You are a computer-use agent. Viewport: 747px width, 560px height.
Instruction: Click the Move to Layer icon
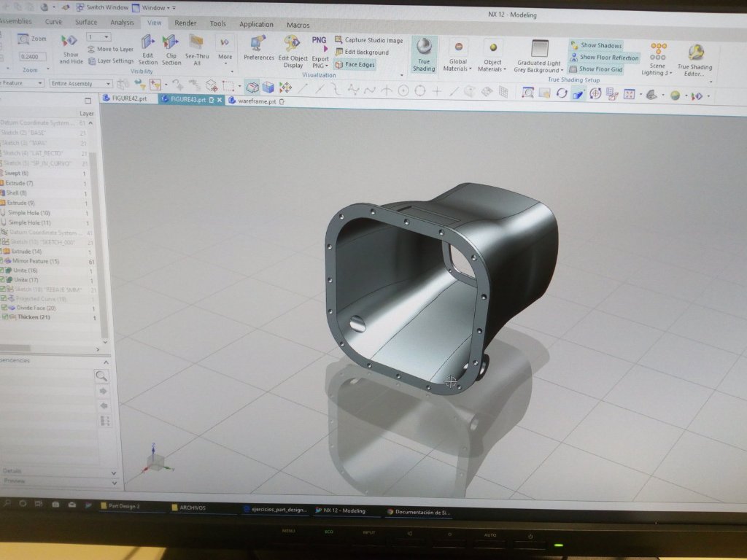pyautogui.click(x=91, y=49)
